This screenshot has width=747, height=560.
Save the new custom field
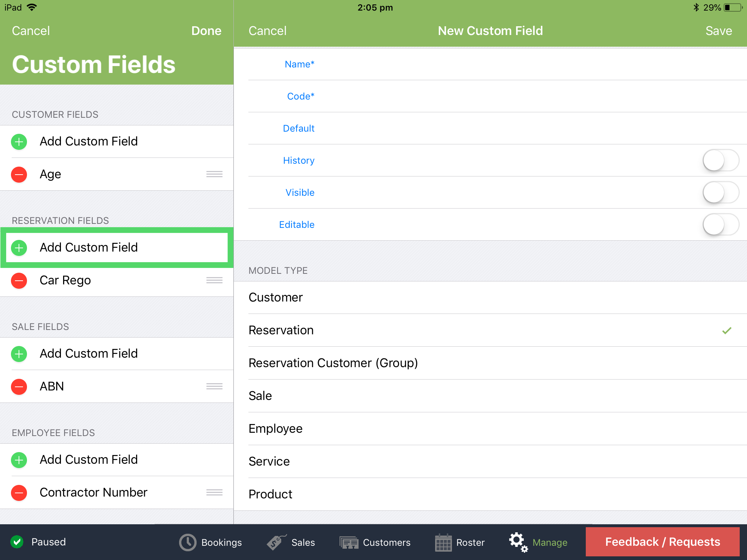[718, 31]
